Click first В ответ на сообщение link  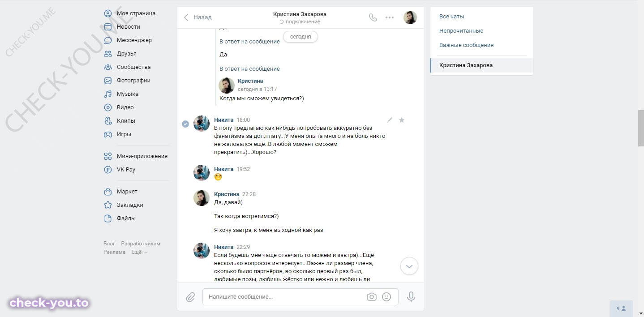click(249, 42)
